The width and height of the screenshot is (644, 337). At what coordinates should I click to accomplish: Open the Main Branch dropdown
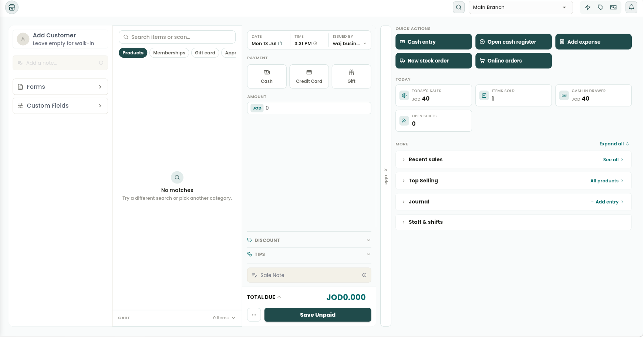(x=520, y=7)
